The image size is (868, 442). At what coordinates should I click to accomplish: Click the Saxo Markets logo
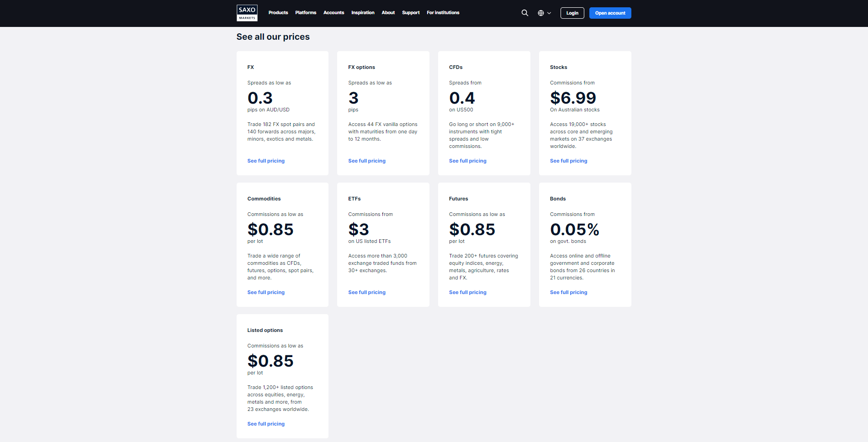(247, 13)
